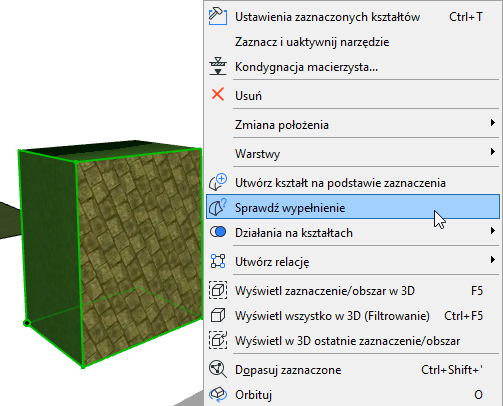Click the F5 shortcut label
Viewport: 503px width, 406px height.
pos(477,291)
